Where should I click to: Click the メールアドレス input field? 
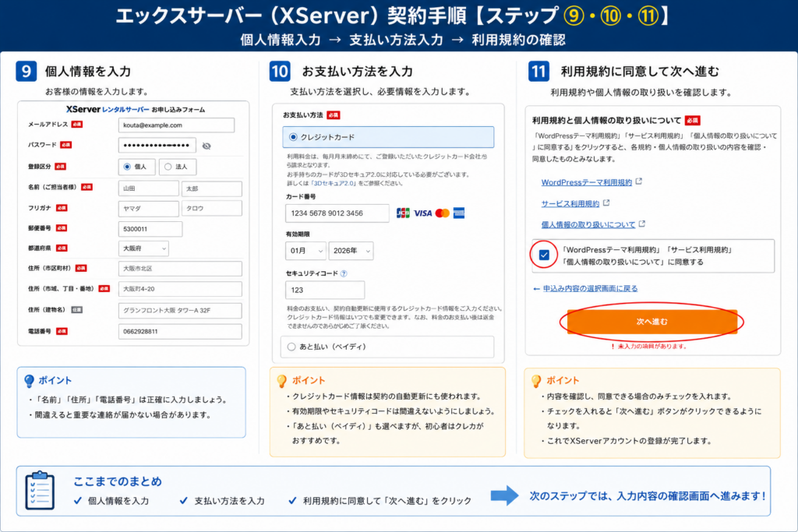176,125
